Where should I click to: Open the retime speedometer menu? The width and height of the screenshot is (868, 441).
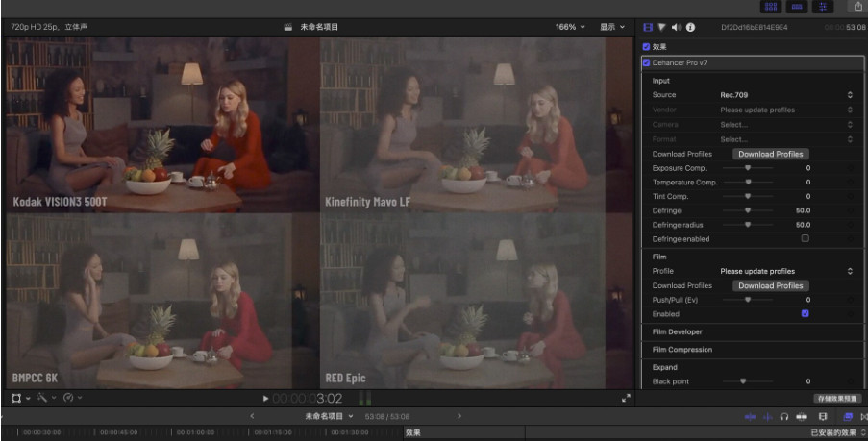click(68, 398)
